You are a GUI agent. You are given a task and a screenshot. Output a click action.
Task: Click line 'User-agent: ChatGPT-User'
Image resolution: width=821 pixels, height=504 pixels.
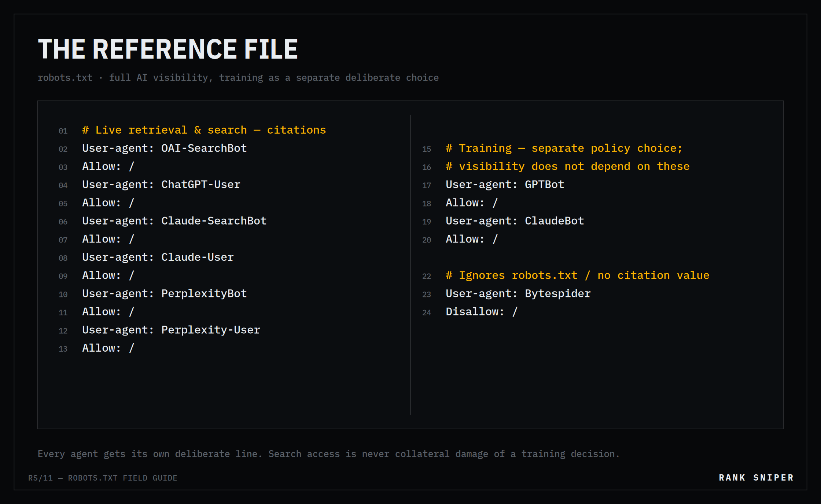(161, 184)
